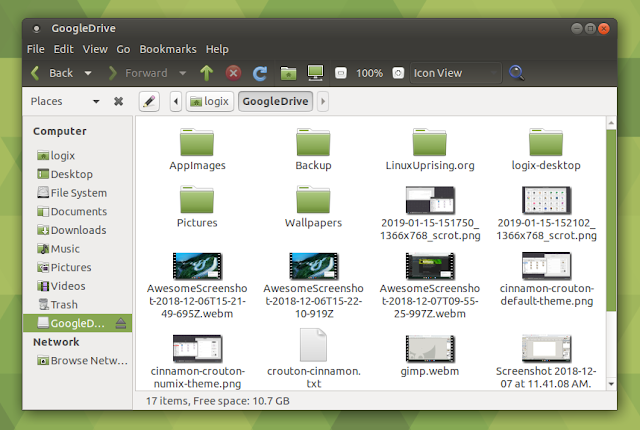
Task: Stop loading with the red X icon
Action: [x=233, y=73]
